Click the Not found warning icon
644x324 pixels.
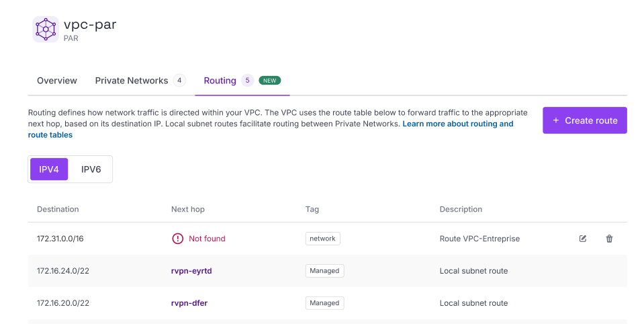[x=177, y=239]
